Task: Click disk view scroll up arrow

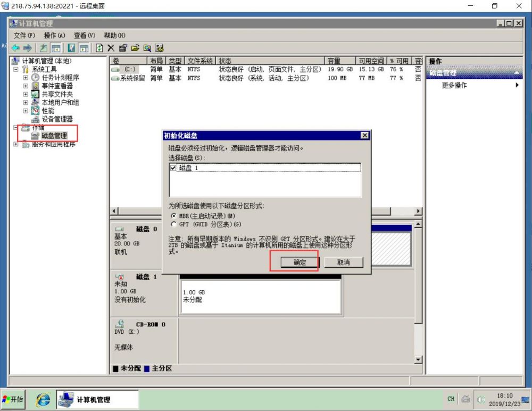Action: pyautogui.click(x=418, y=224)
